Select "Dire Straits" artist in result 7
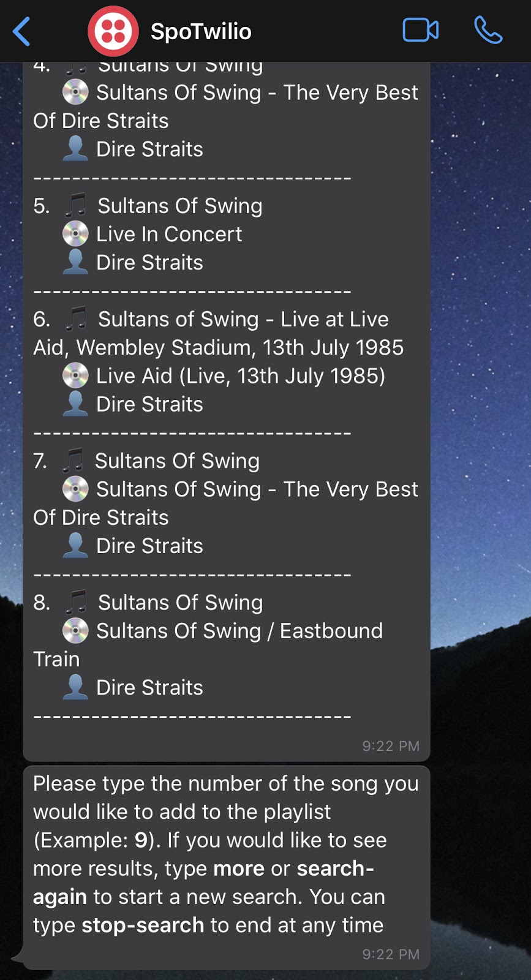The image size is (531, 980). click(149, 545)
